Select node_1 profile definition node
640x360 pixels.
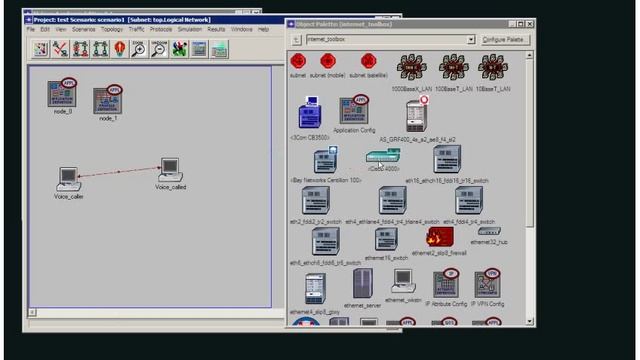(107, 100)
